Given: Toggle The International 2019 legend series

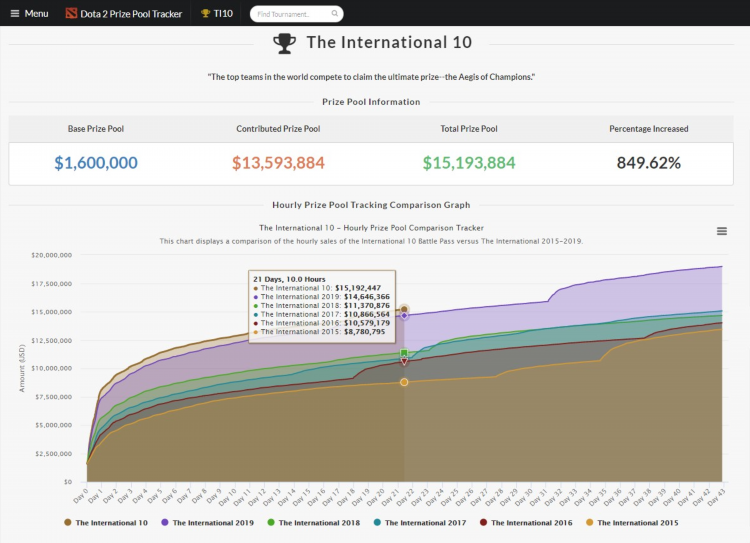Looking at the screenshot, I should [208, 523].
